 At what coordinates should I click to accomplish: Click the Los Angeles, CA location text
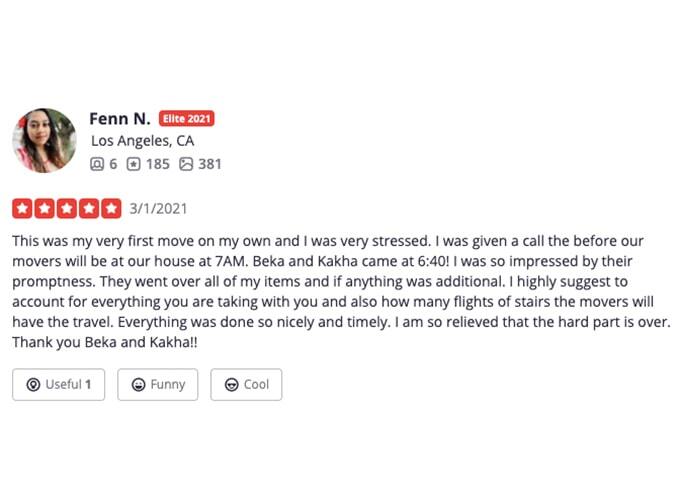click(143, 141)
